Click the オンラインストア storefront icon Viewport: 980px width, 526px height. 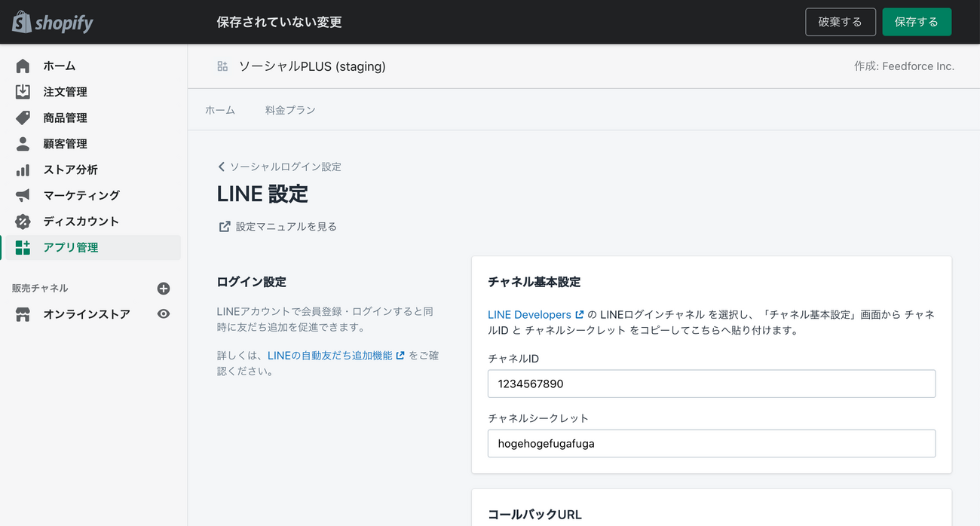(x=23, y=314)
